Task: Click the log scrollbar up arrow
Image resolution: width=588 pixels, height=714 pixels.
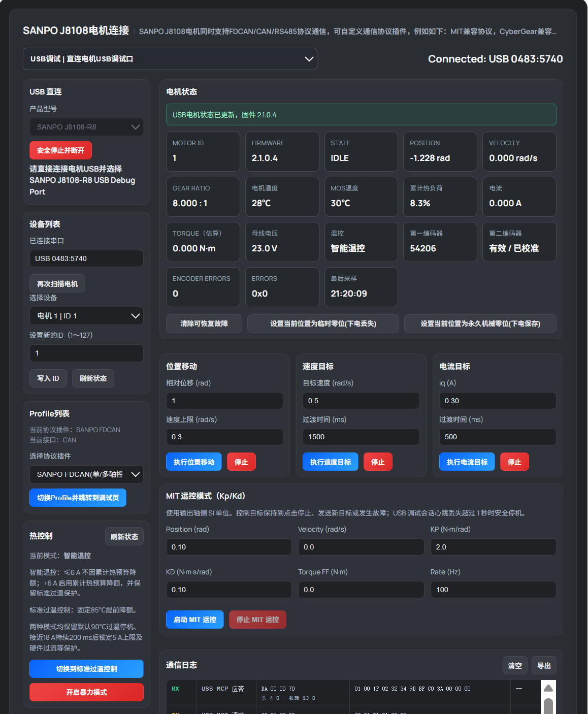Action: click(548, 688)
